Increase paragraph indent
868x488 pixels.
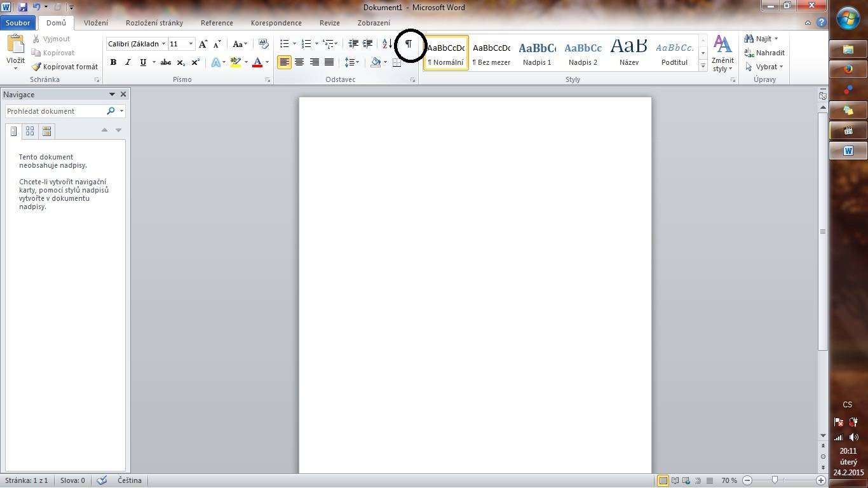(x=367, y=44)
